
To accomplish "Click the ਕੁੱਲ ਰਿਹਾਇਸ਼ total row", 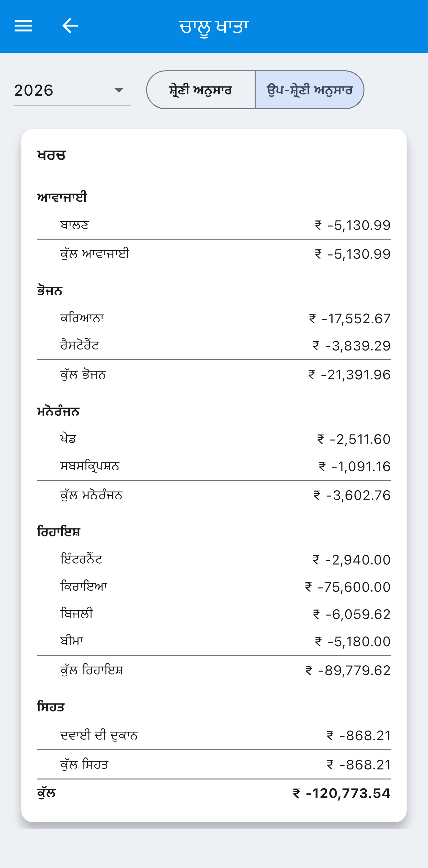I will (214, 671).
